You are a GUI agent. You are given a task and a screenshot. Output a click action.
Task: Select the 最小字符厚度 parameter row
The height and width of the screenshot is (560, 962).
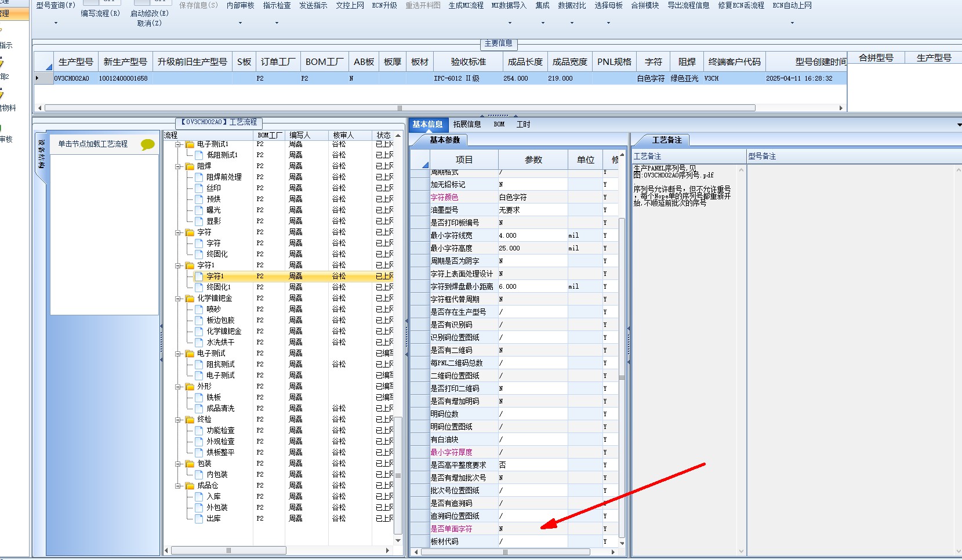pyautogui.click(x=515, y=452)
